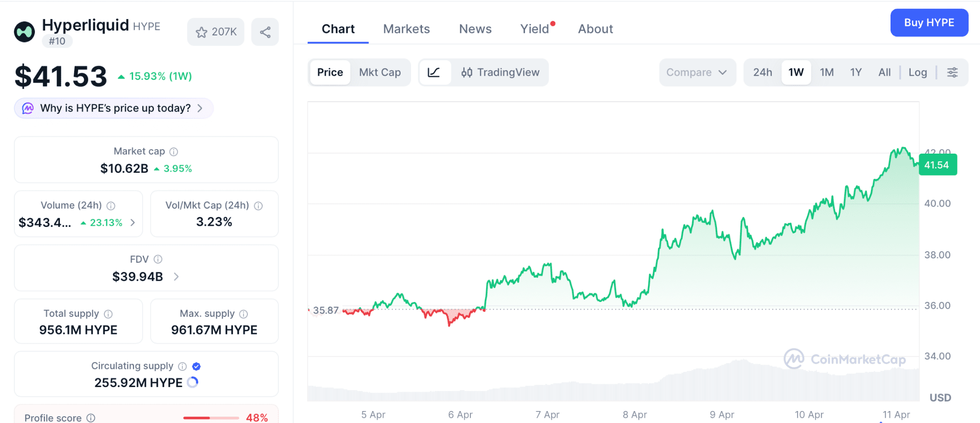Click the 41.54 current price label
980x423 pixels.
937,165
